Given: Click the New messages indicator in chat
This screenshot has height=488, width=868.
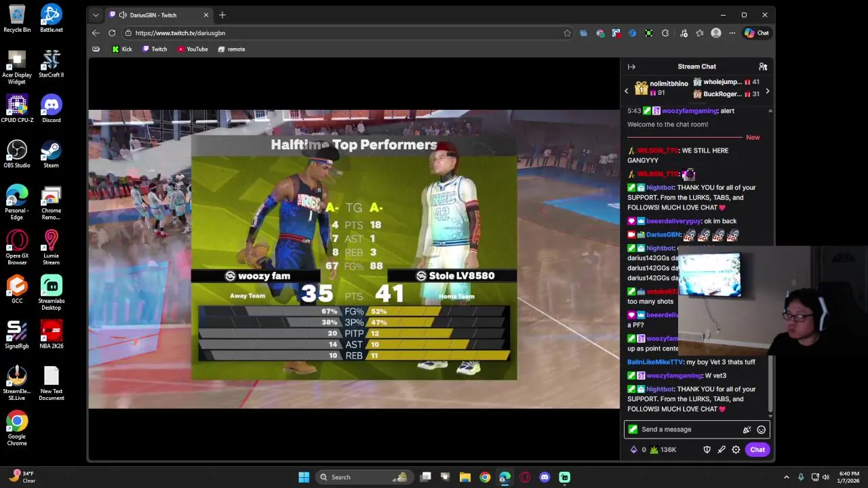Looking at the screenshot, I should coord(753,138).
